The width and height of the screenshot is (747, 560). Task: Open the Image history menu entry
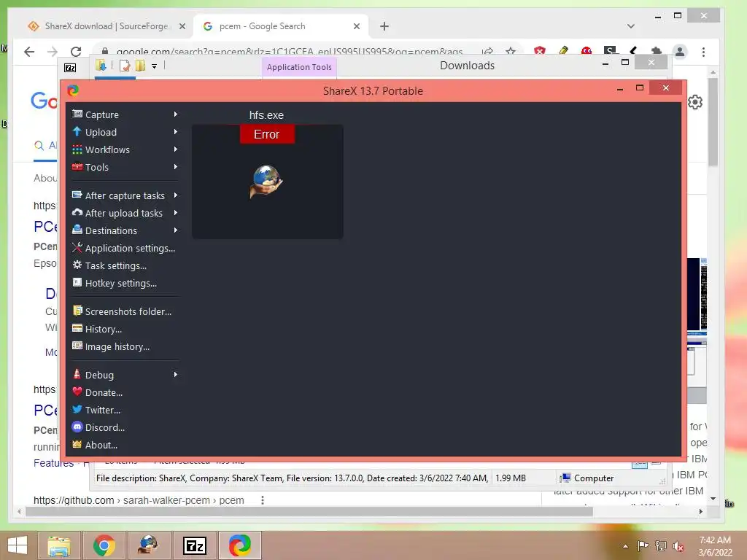coord(124,346)
